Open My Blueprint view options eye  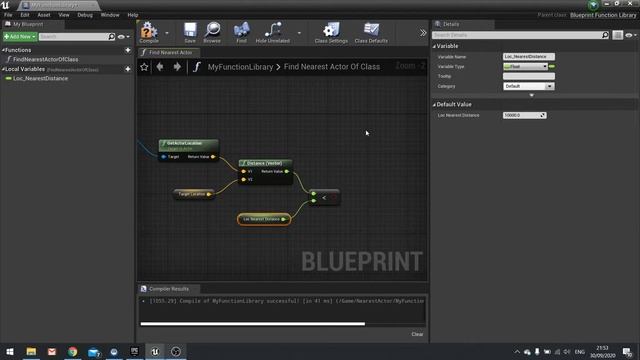coord(123,36)
